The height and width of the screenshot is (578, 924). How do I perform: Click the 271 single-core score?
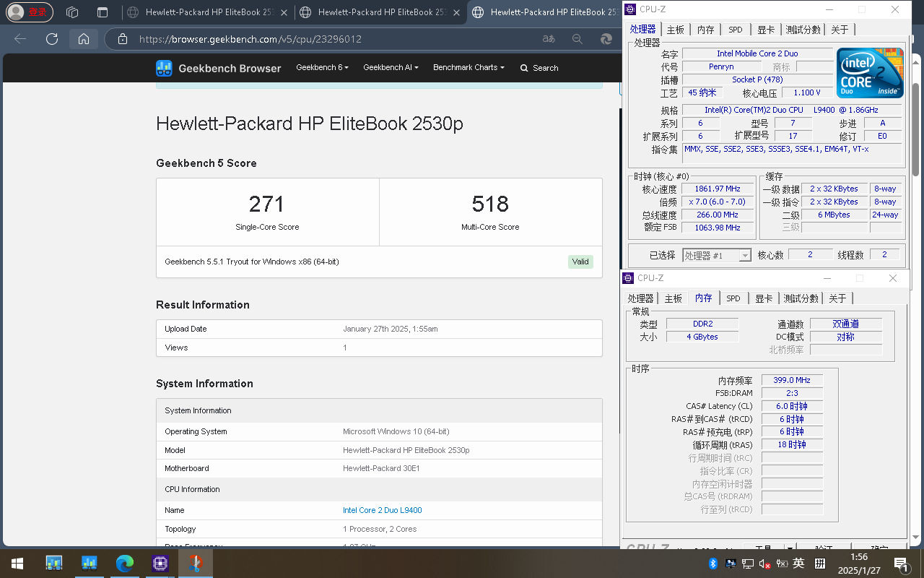(x=266, y=204)
